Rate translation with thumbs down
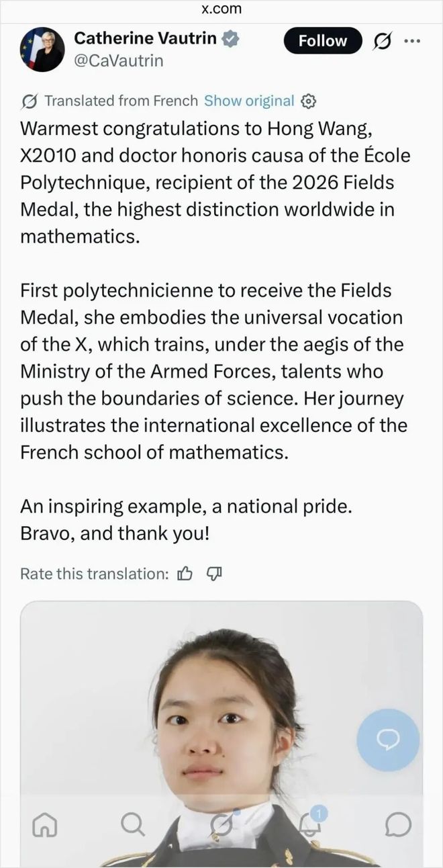Image resolution: width=443 pixels, height=868 pixels. [x=213, y=574]
